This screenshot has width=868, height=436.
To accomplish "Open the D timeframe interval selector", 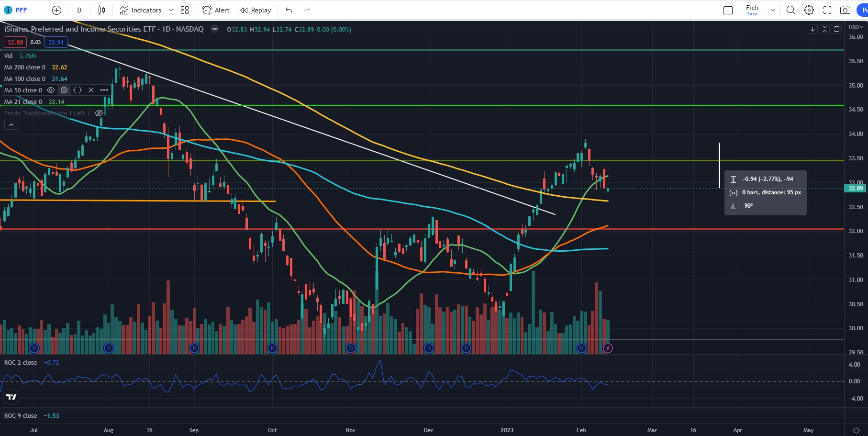I will pos(79,10).
